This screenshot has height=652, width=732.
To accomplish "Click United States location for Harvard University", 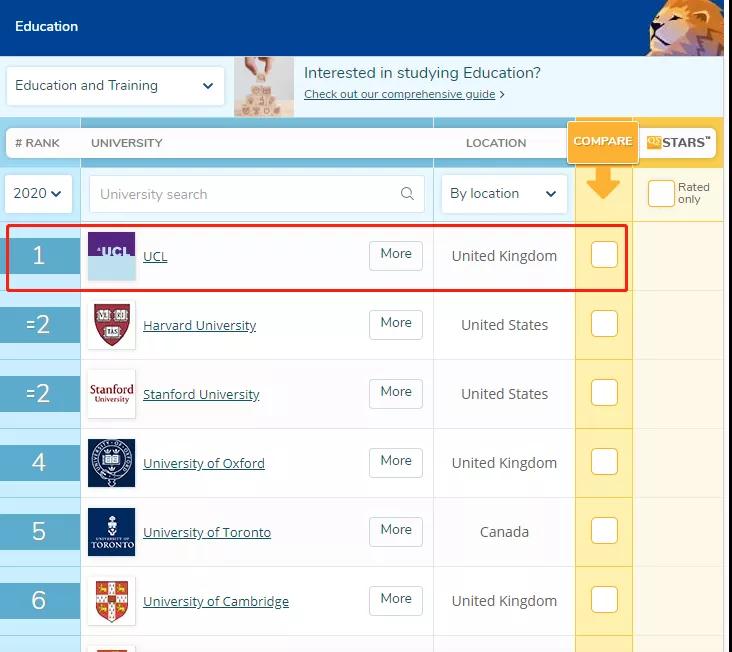I will tap(504, 325).
